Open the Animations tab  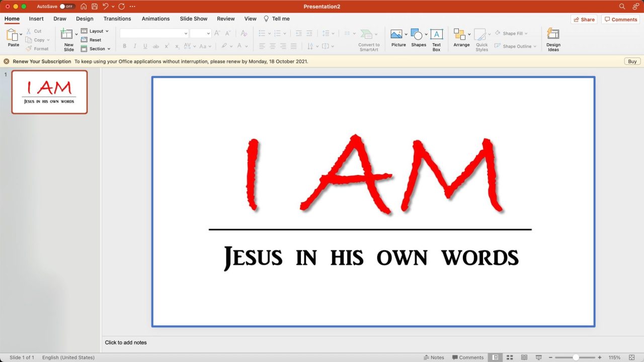pyautogui.click(x=155, y=19)
